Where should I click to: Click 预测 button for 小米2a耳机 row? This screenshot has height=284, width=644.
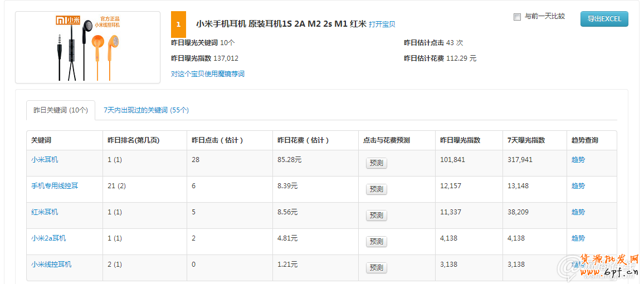click(x=376, y=242)
